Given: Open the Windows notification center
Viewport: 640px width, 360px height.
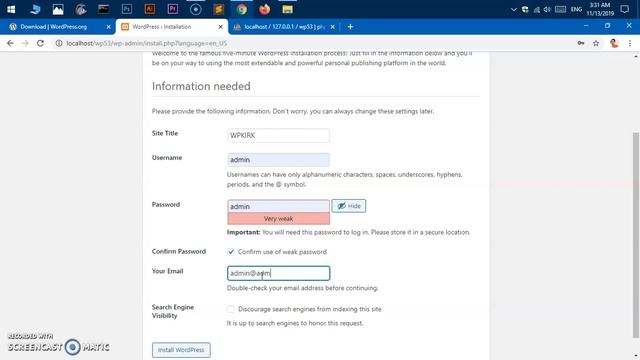Looking at the screenshot, I should point(624,9).
